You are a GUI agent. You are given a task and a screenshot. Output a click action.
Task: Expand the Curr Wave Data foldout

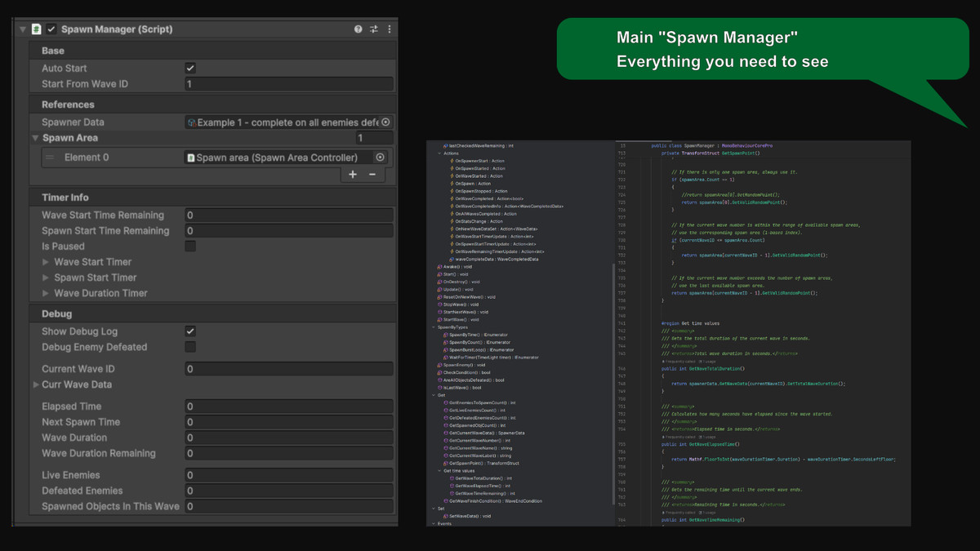click(x=36, y=384)
